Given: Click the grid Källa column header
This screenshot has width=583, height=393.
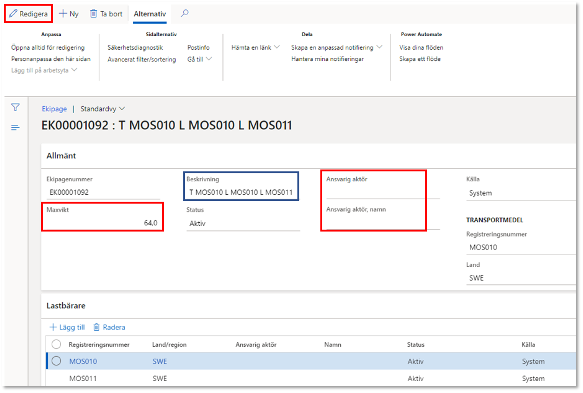Looking at the screenshot, I should pyautogui.click(x=528, y=345).
